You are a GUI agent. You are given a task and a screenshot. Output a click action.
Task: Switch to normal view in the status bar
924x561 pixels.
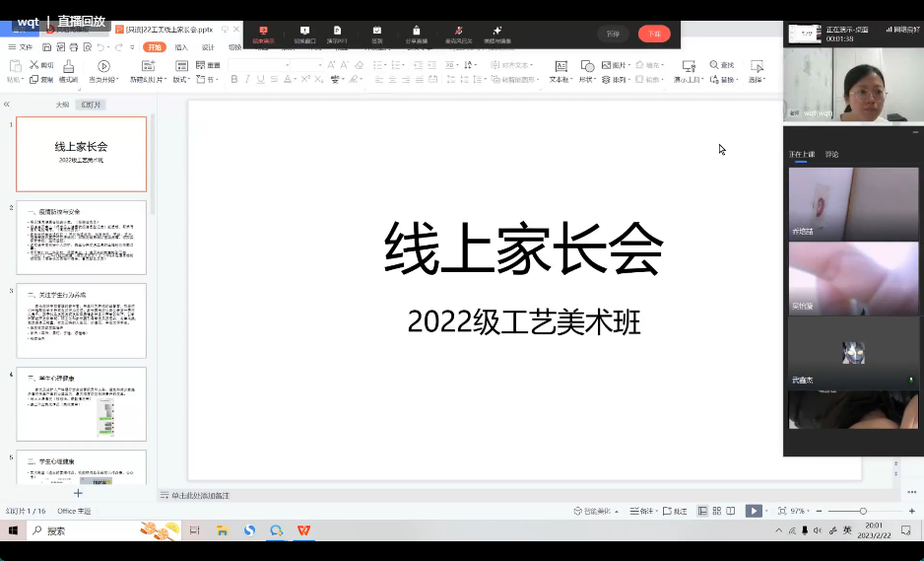[702, 511]
